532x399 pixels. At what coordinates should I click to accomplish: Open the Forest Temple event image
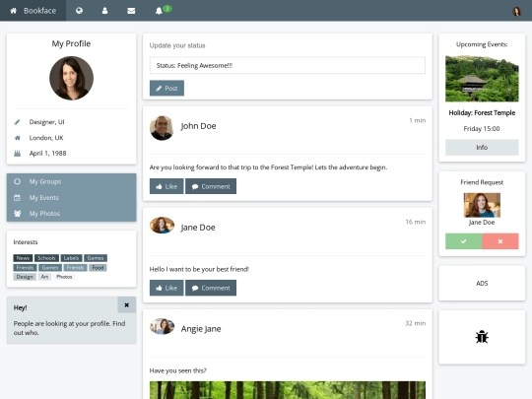coord(482,79)
